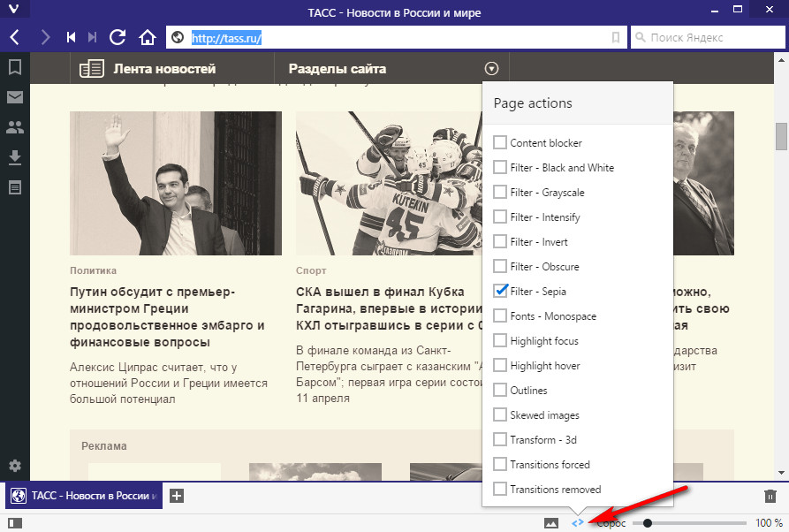Viewport: 789px width, 532px height.
Task: Check the Filter - Intensify option
Action: click(x=500, y=217)
